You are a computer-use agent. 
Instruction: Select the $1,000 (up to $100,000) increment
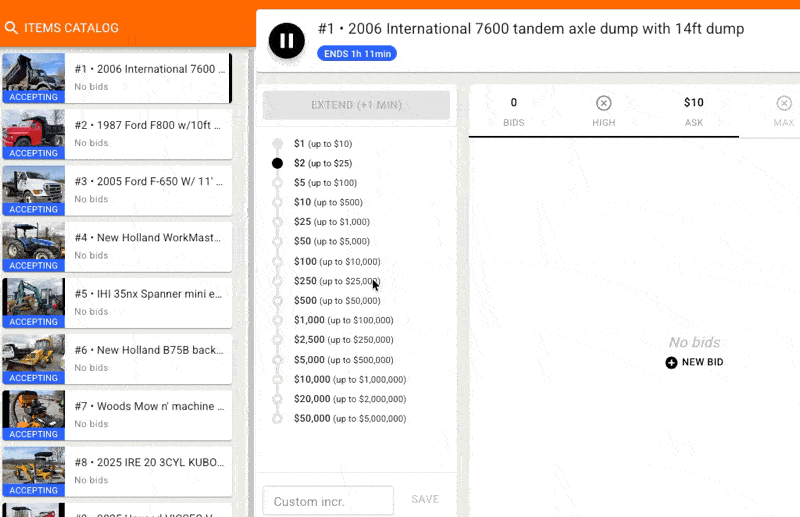[343, 320]
